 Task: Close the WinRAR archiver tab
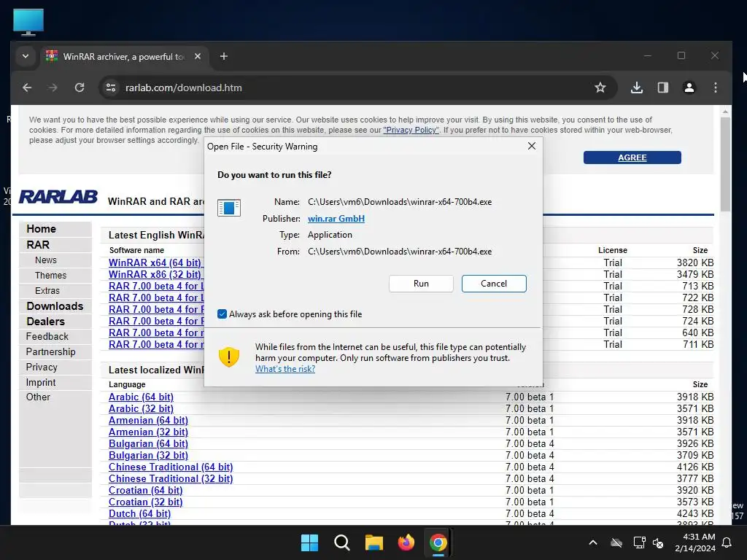tap(198, 56)
